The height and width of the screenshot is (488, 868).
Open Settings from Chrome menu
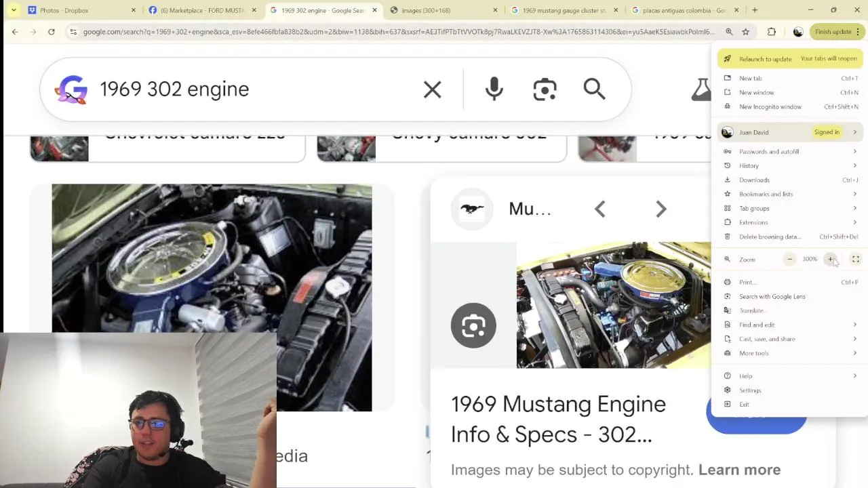pos(790,390)
